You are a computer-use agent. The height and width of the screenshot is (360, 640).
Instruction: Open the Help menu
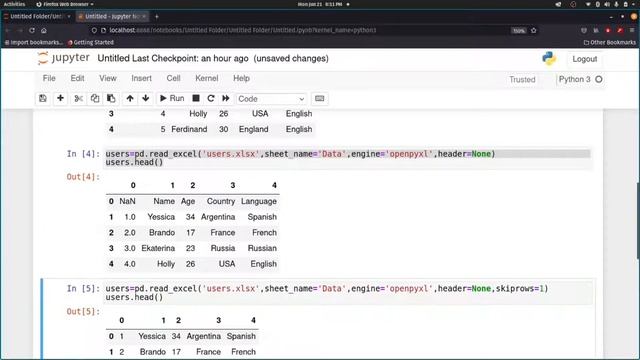pos(241,78)
